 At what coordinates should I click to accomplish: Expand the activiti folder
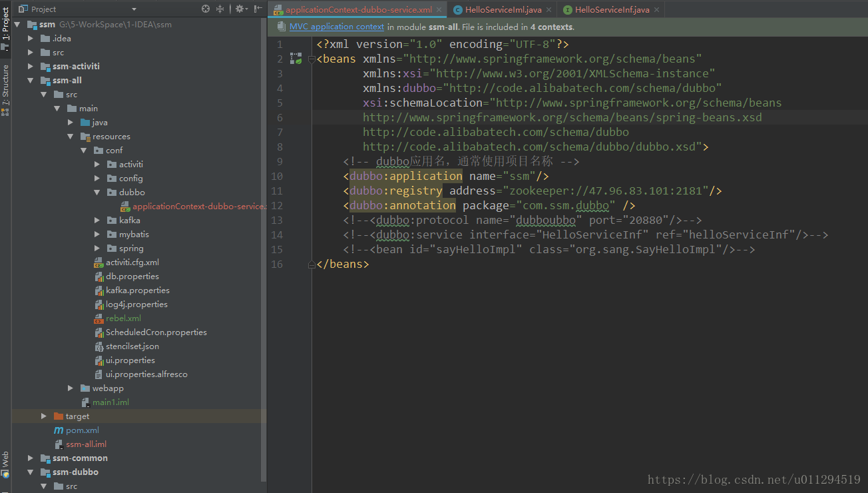click(x=97, y=165)
